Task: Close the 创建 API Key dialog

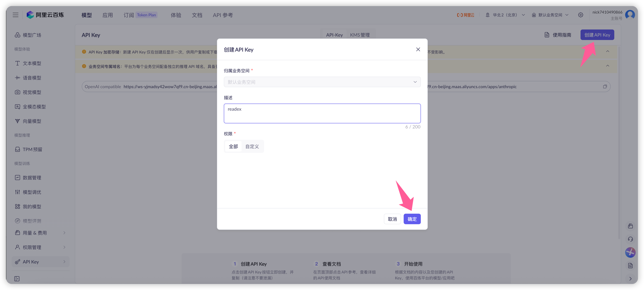Action: (418, 49)
